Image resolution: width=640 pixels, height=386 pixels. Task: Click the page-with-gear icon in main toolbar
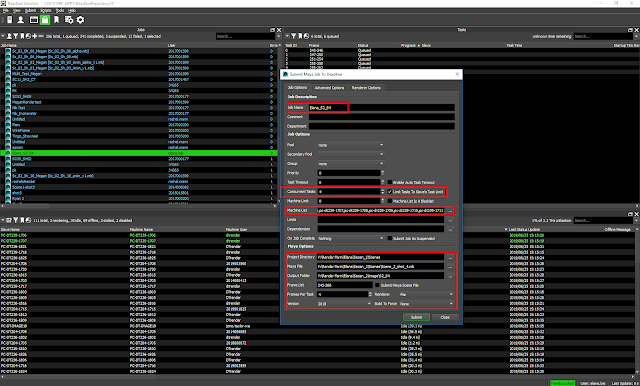[x=69, y=20]
